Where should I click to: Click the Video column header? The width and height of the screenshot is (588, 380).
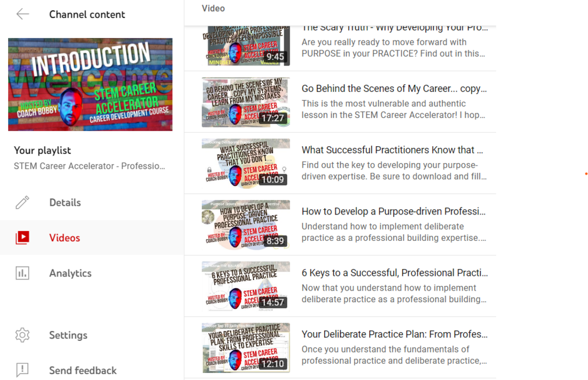click(x=214, y=8)
